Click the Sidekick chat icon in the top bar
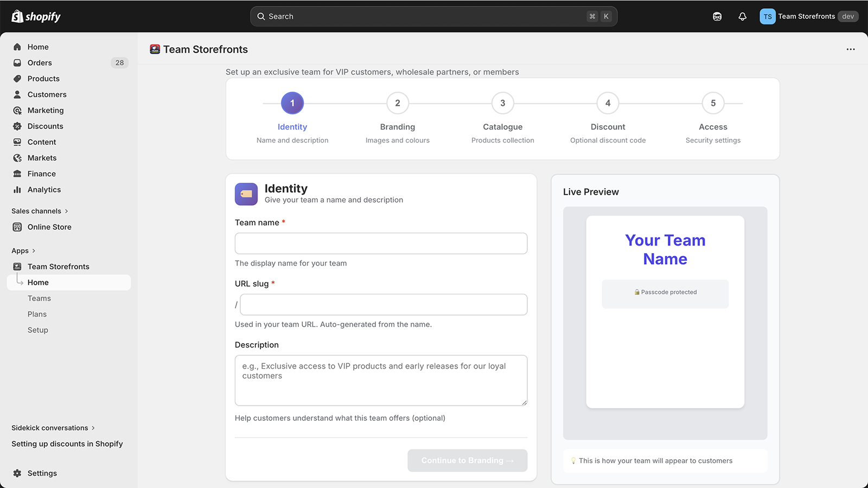Screen dimensions: 868x488 [717, 16]
